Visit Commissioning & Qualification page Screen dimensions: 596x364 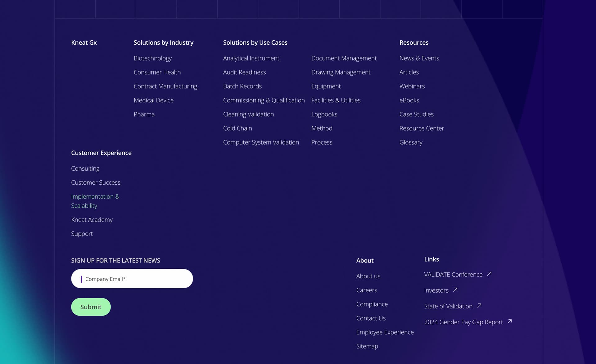click(x=264, y=100)
